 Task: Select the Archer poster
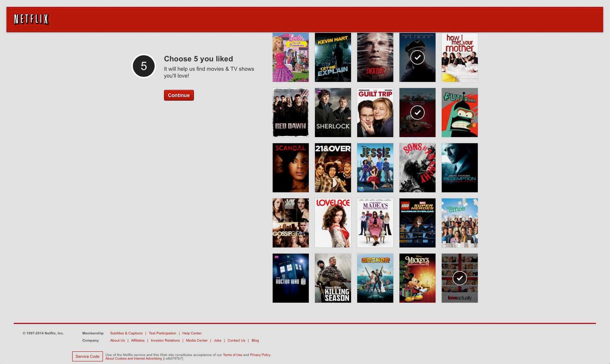tap(375, 278)
